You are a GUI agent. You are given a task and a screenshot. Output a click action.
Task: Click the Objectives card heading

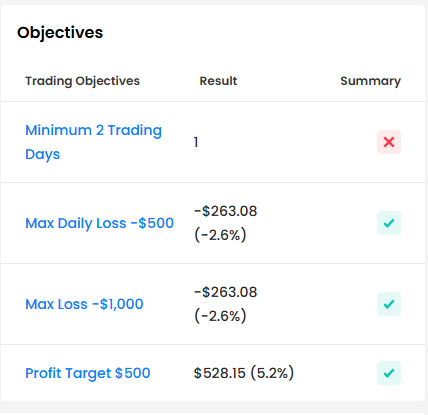point(60,33)
